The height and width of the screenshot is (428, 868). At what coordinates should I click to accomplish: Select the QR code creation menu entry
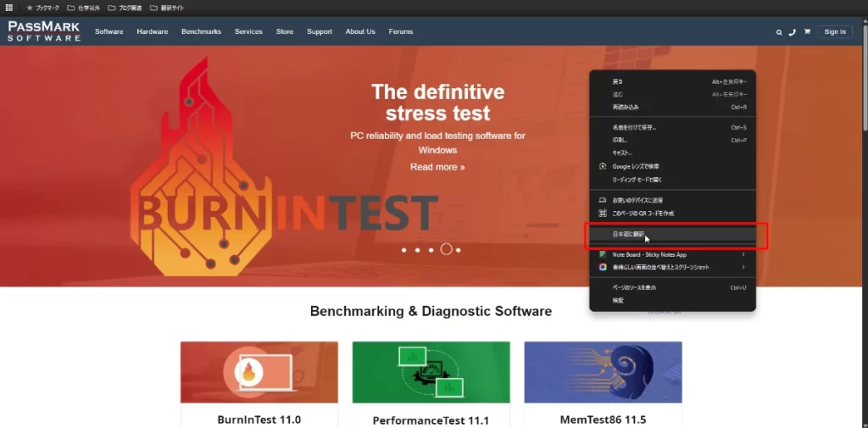[x=643, y=213]
